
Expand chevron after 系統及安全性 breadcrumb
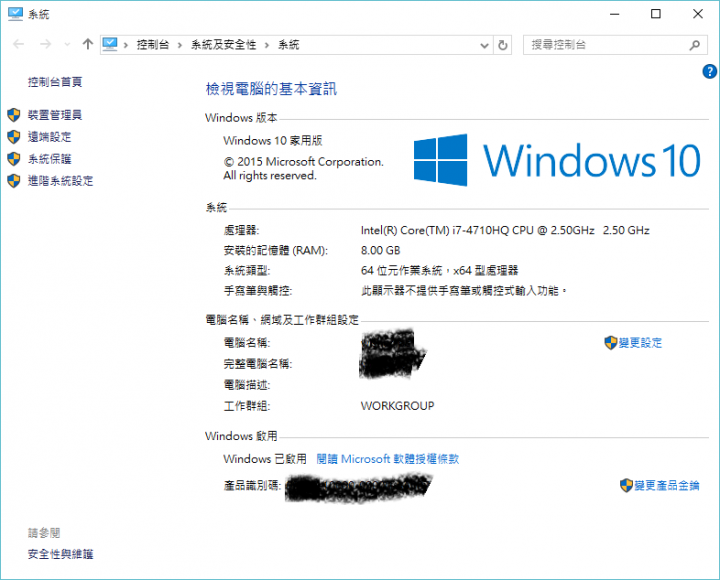pos(266,45)
